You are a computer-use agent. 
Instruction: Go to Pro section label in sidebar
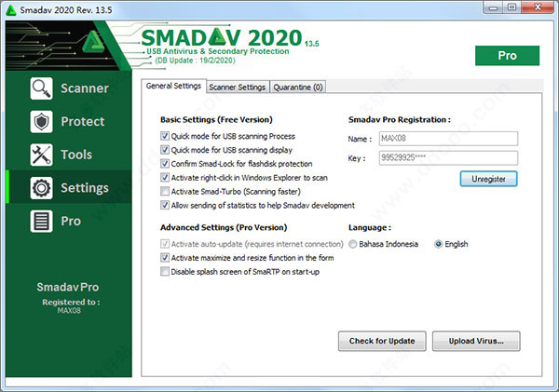[x=71, y=221]
